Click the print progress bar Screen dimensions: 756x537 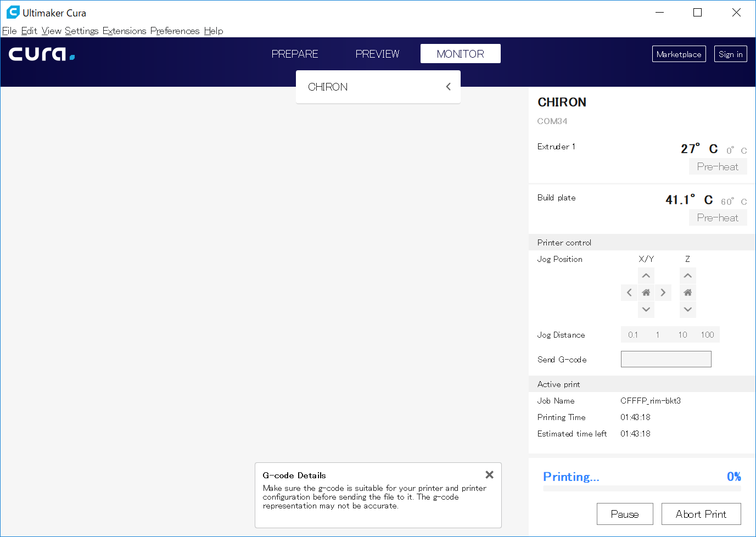pyautogui.click(x=642, y=488)
